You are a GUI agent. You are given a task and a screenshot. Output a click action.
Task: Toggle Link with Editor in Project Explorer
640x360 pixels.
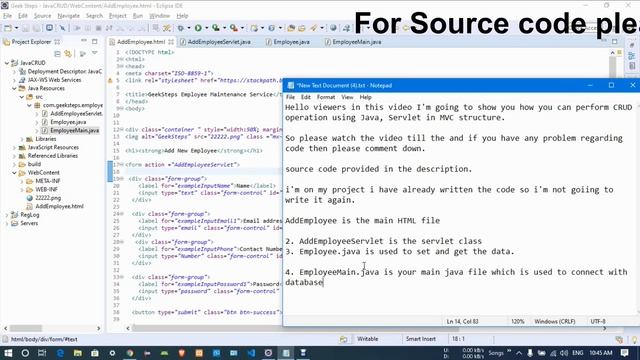coord(68,53)
